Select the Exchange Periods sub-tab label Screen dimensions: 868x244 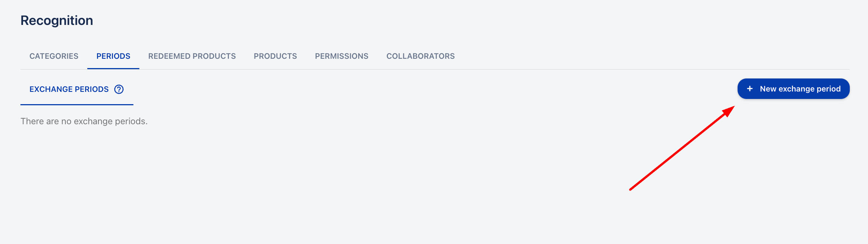(69, 89)
